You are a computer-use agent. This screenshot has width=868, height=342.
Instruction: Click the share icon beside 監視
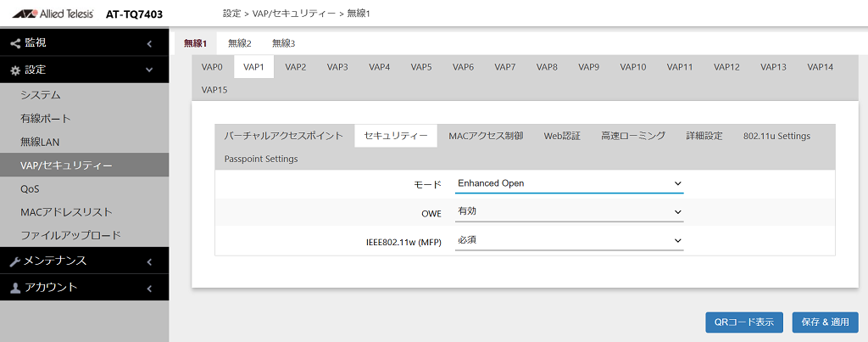15,42
